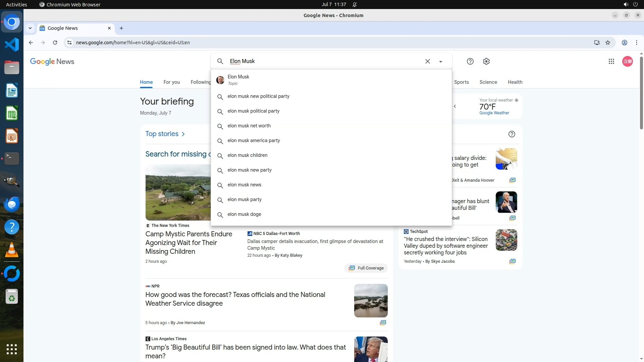Switch to the Science tab
644x362 pixels.
(488, 82)
